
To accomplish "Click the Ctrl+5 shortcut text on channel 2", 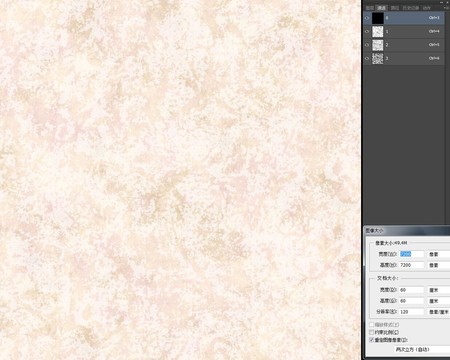I will (434, 45).
